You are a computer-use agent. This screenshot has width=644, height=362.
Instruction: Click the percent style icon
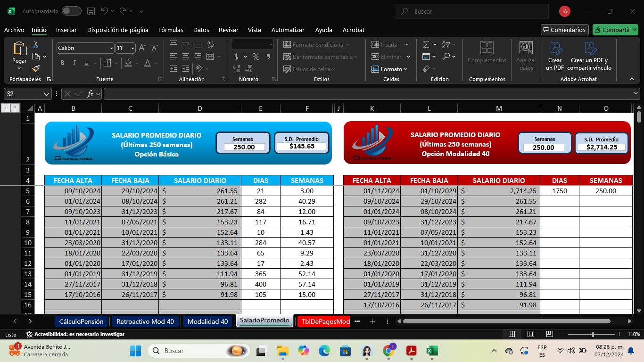click(256, 57)
